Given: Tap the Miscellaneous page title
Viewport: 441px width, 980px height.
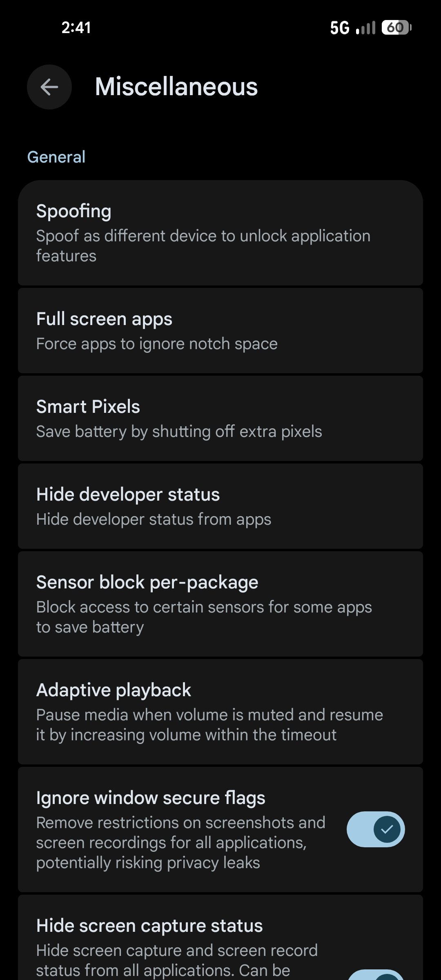Looking at the screenshot, I should (x=176, y=87).
